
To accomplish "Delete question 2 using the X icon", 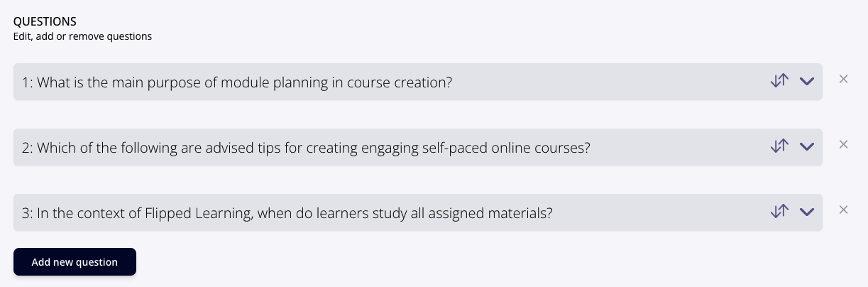I will (844, 144).
